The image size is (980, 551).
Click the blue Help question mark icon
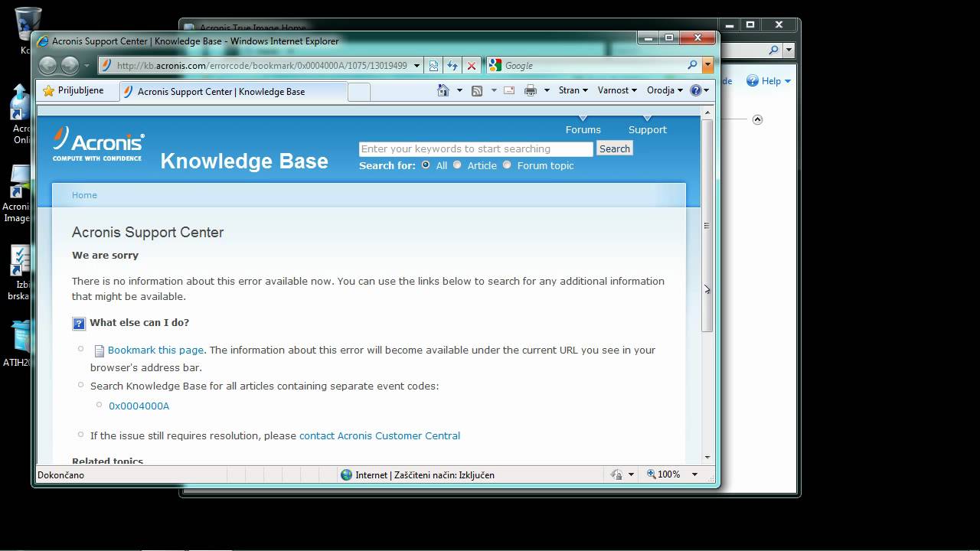click(x=695, y=90)
